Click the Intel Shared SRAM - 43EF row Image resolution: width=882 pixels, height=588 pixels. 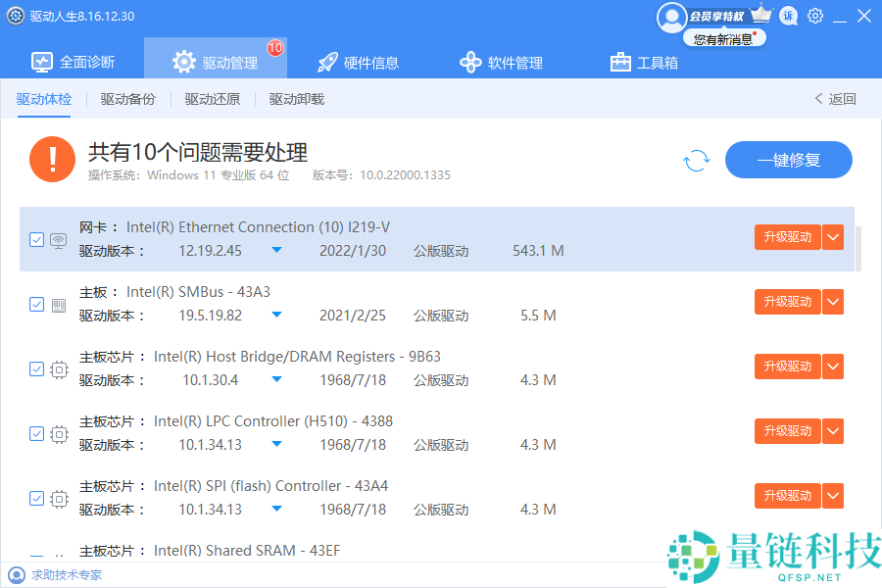(437, 551)
